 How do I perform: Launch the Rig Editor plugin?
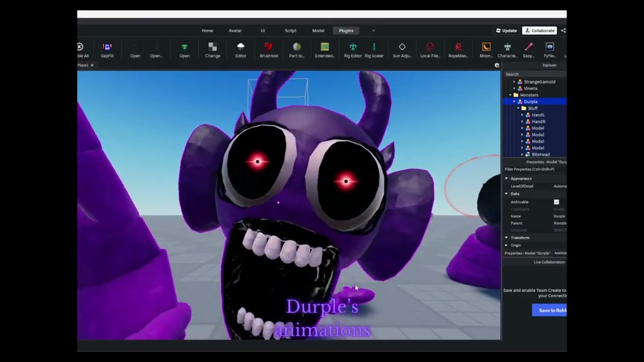(353, 50)
